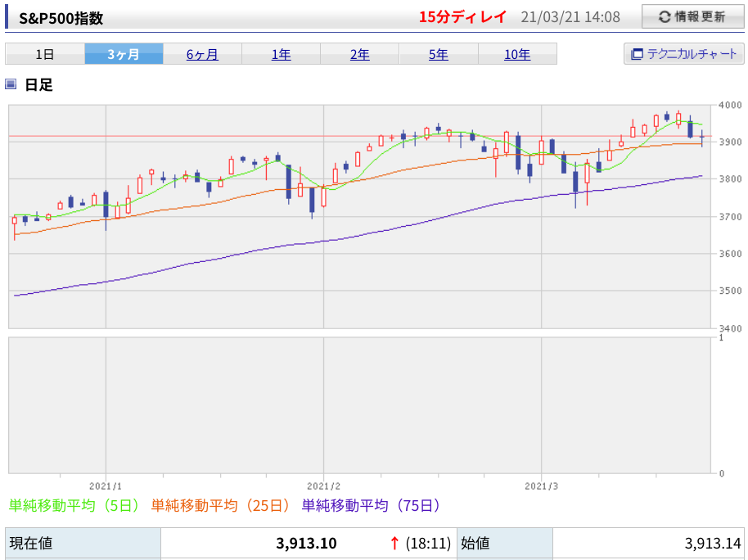The height and width of the screenshot is (560, 748).
Task: Open the テクニカルチャート button
Action: coord(683,53)
